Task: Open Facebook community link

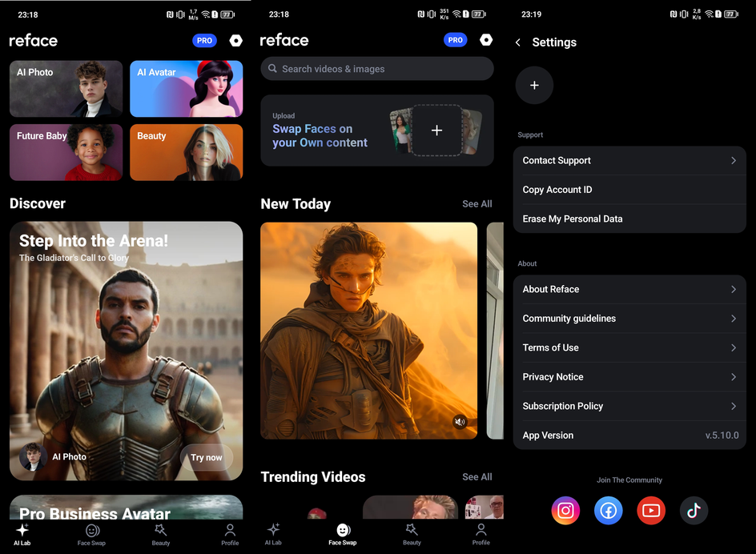Action: coord(609,510)
